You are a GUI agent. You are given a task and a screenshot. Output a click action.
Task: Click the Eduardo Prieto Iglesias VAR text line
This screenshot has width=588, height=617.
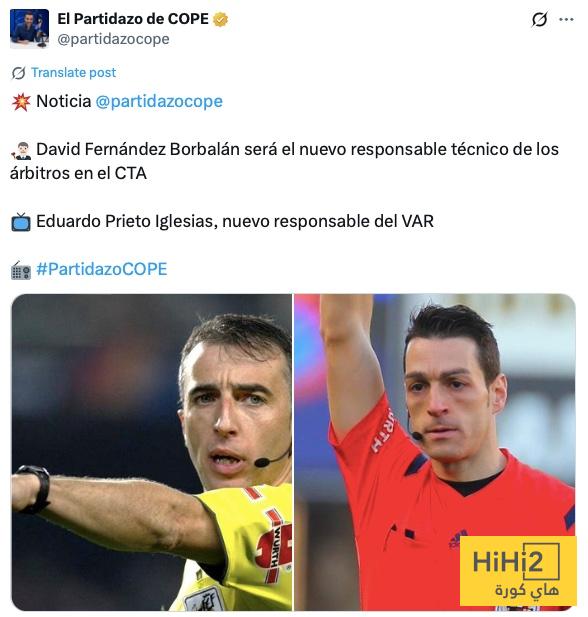[x=235, y=221]
